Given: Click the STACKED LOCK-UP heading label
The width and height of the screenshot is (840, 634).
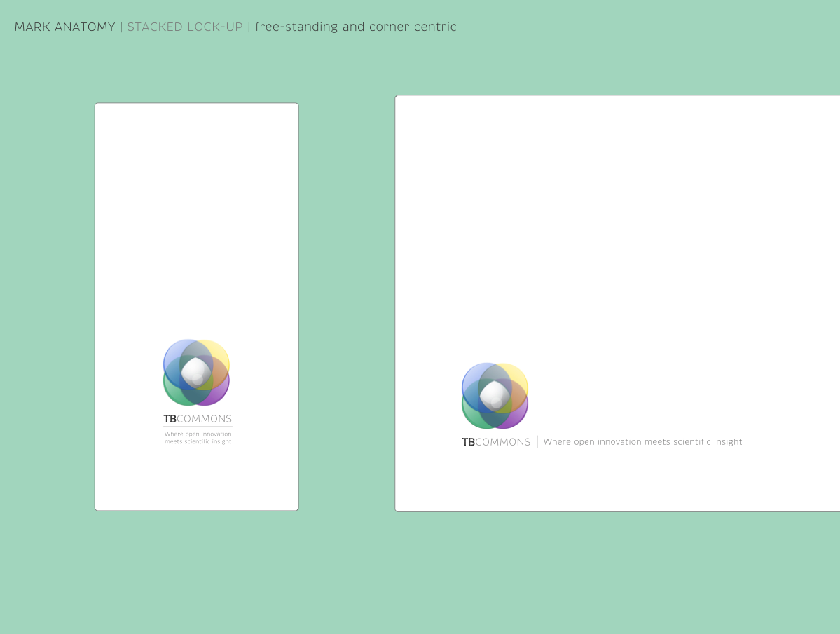Looking at the screenshot, I should 185,27.
